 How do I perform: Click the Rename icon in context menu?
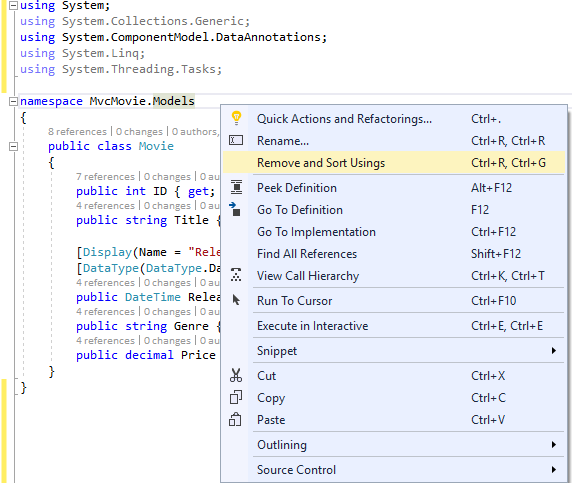point(236,140)
